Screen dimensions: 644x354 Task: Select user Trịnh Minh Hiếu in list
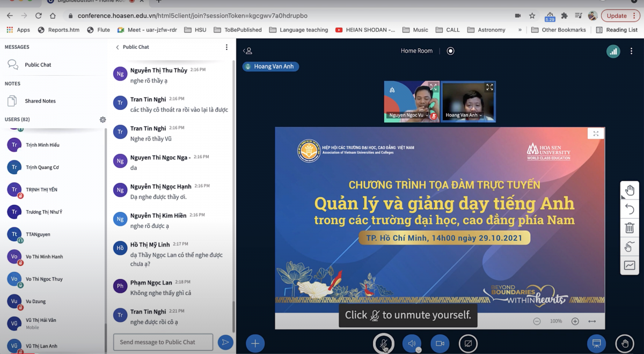tap(42, 145)
